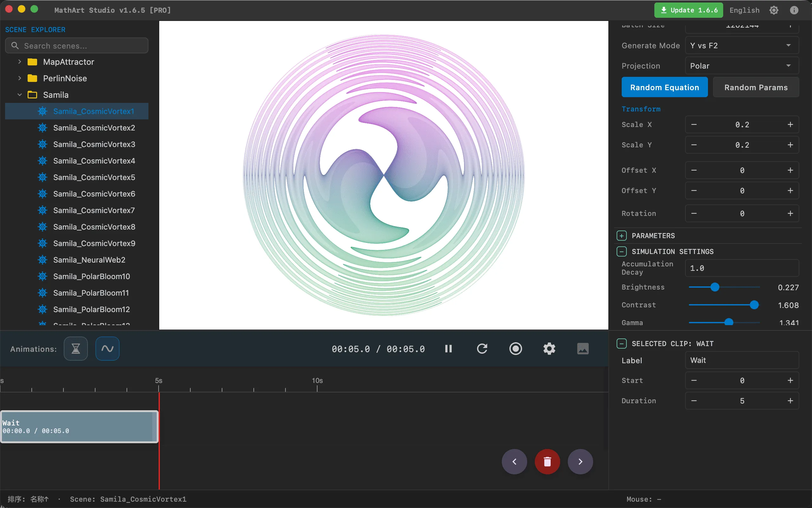Screen dimensions: 812x508
Task: Select scene Samila_CosmicVortex4
Action: click(x=76, y=161)
